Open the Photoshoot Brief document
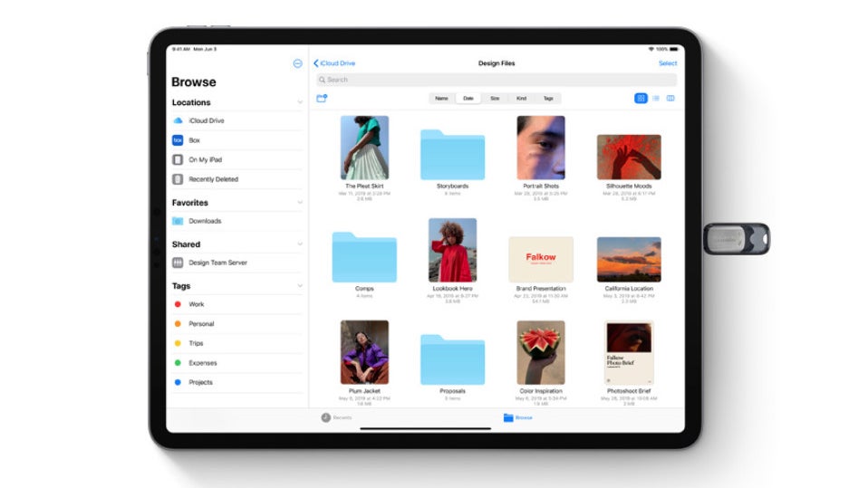 pyautogui.click(x=629, y=352)
